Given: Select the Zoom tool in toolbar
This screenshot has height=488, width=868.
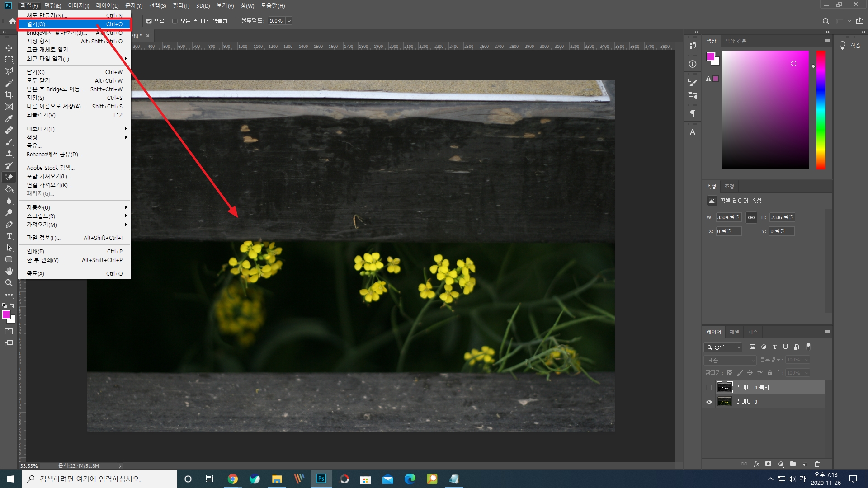Looking at the screenshot, I should pyautogui.click(x=9, y=283).
